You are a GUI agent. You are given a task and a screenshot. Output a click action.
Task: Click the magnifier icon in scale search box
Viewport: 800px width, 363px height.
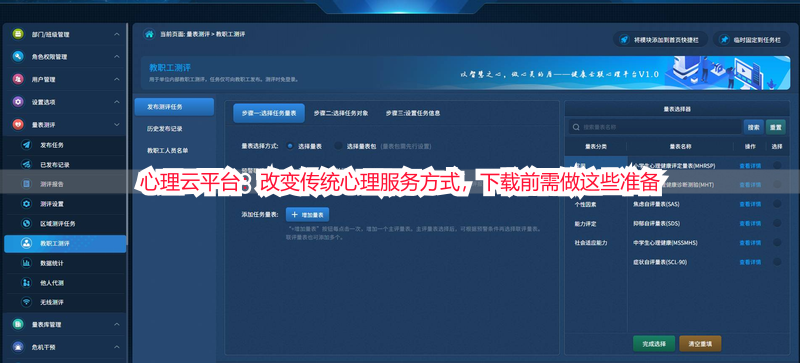576,127
